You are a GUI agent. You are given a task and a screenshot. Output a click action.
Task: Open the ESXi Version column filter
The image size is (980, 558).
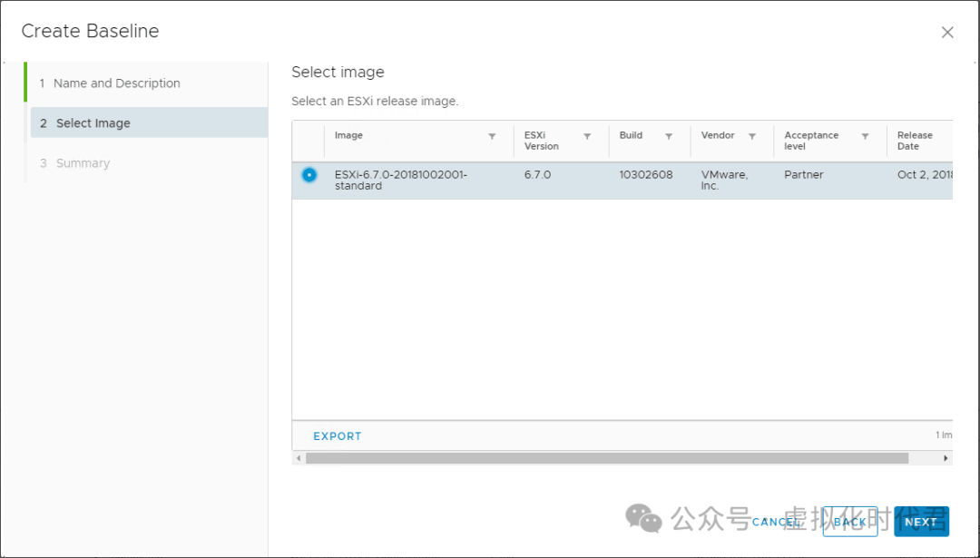(x=587, y=136)
